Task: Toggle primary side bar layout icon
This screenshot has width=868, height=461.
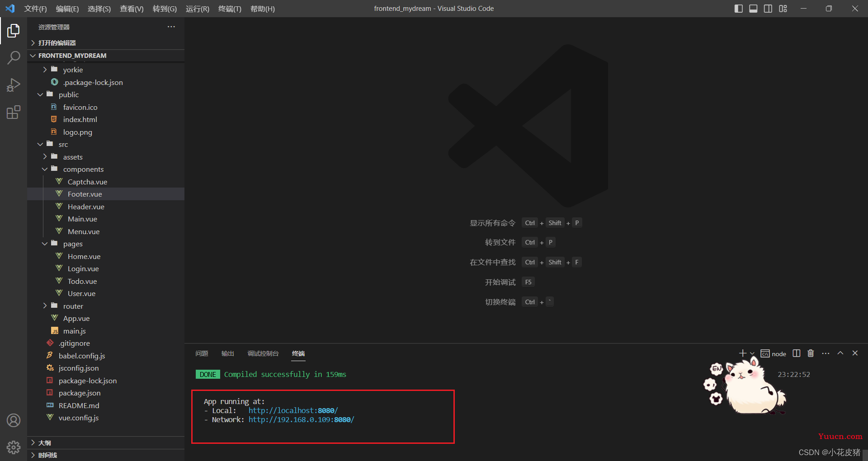Action: (739, 9)
